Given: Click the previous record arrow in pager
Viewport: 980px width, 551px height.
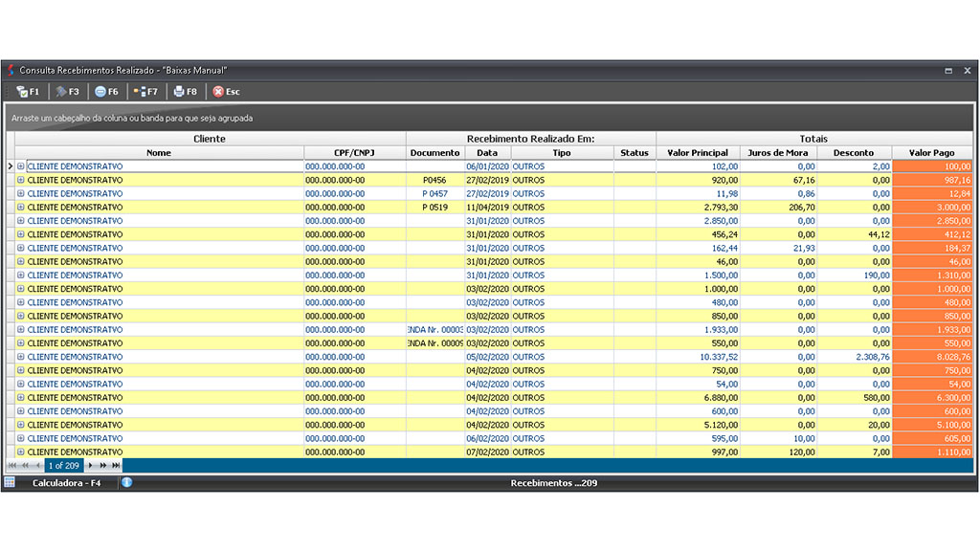Looking at the screenshot, I should [x=38, y=466].
